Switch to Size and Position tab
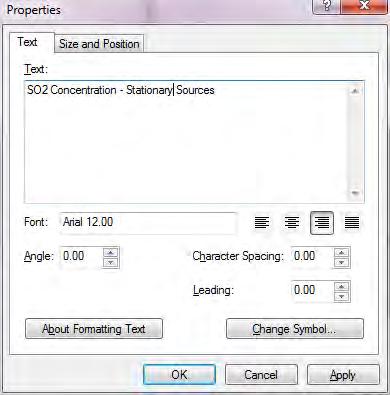The width and height of the screenshot is (390, 395). click(x=99, y=44)
